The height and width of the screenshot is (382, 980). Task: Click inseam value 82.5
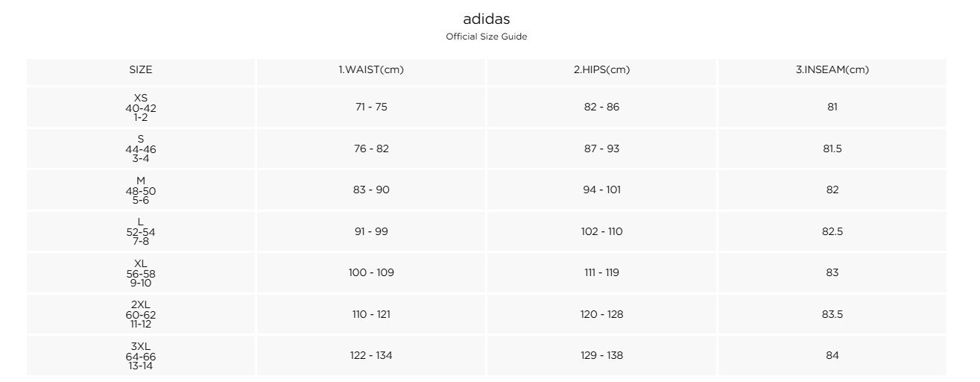click(x=832, y=231)
